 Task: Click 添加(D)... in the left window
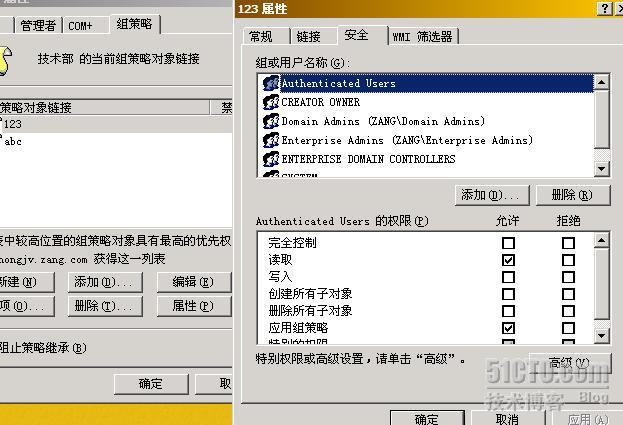(x=105, y=282)
